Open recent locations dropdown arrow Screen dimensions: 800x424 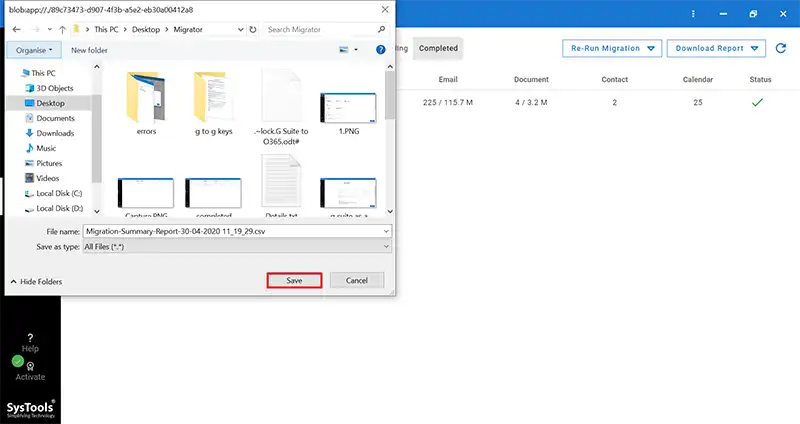49,30
